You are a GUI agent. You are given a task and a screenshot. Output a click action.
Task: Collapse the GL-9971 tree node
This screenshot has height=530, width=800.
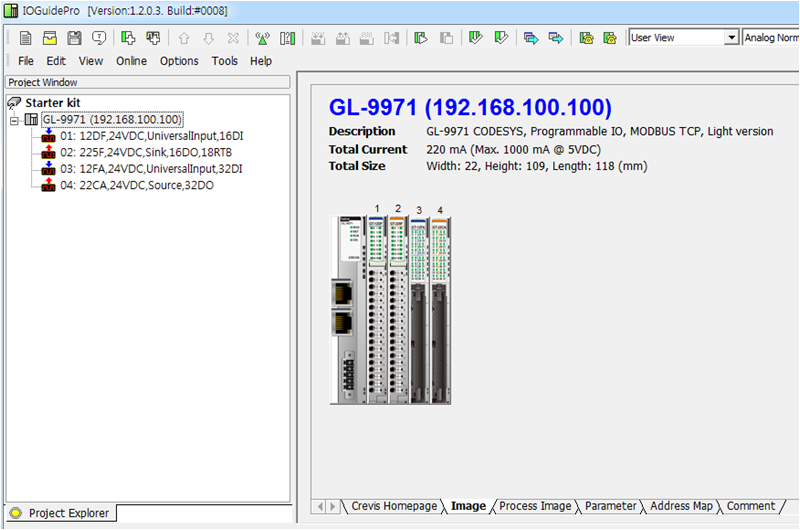14,120
